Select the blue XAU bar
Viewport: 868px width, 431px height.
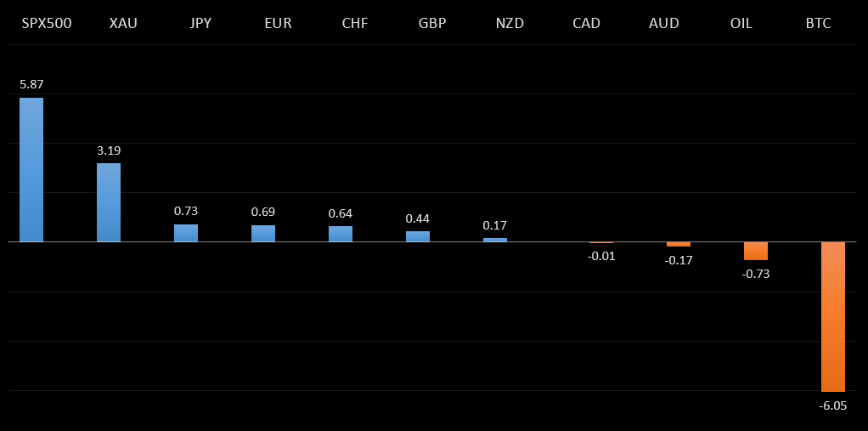click(x=109, y=202)
